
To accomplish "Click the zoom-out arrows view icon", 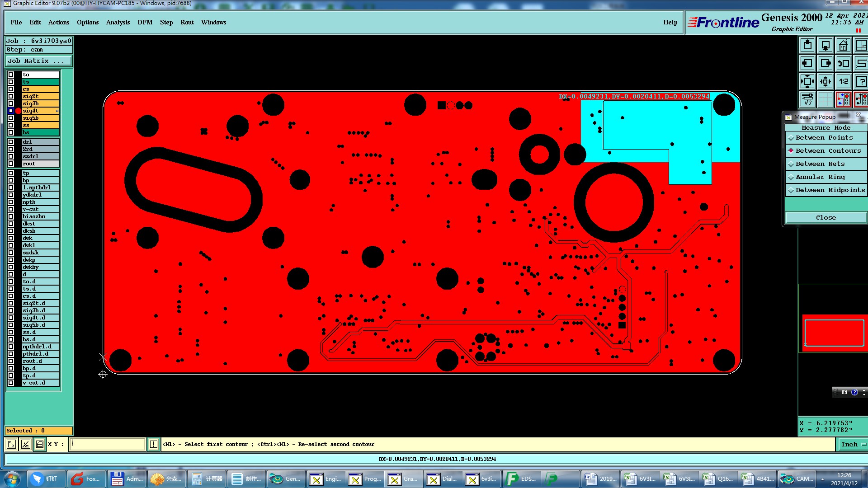I will (825, 82).
